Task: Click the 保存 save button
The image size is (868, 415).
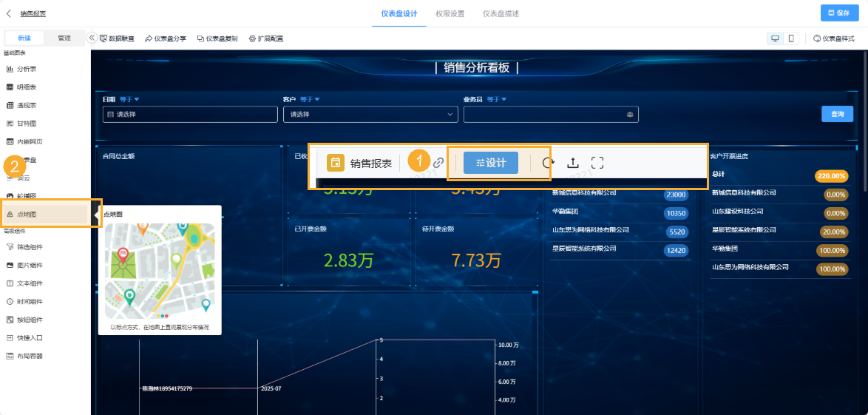Action: click(x=839, y=13)
